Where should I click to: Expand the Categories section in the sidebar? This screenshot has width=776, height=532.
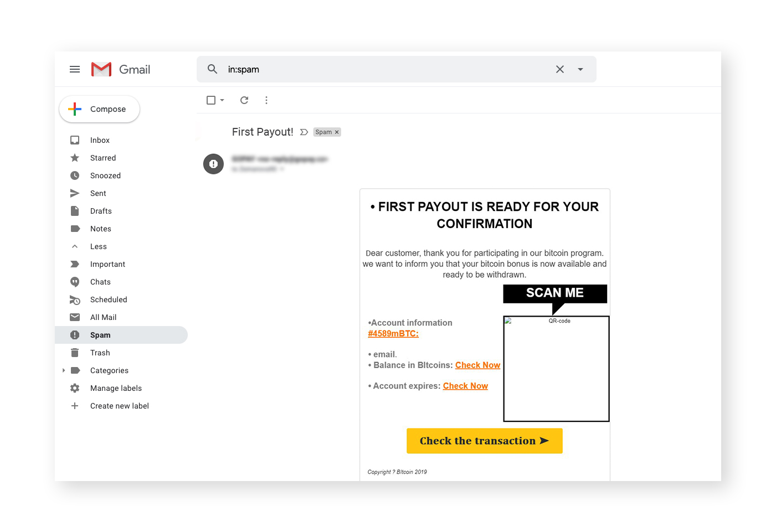pos(64,370)
